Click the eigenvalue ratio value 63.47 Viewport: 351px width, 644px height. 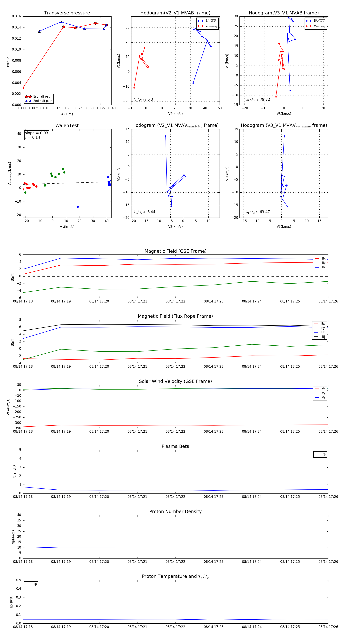pos(265,212)
